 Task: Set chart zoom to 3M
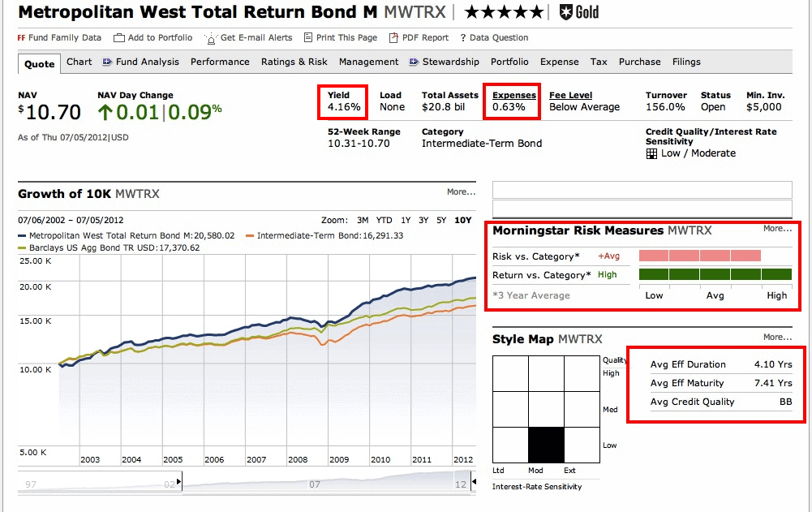pyautogui.click(x=363, y=220)
